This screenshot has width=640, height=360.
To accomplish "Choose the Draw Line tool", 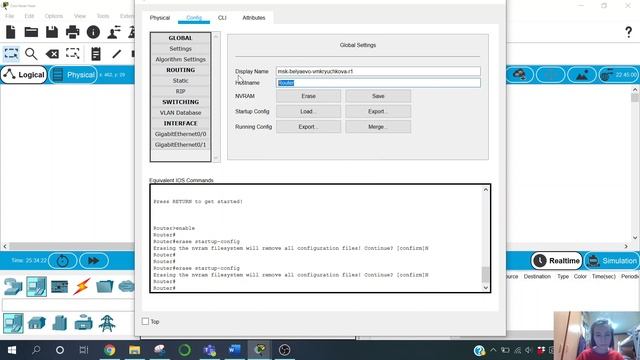I will (117, 53).
